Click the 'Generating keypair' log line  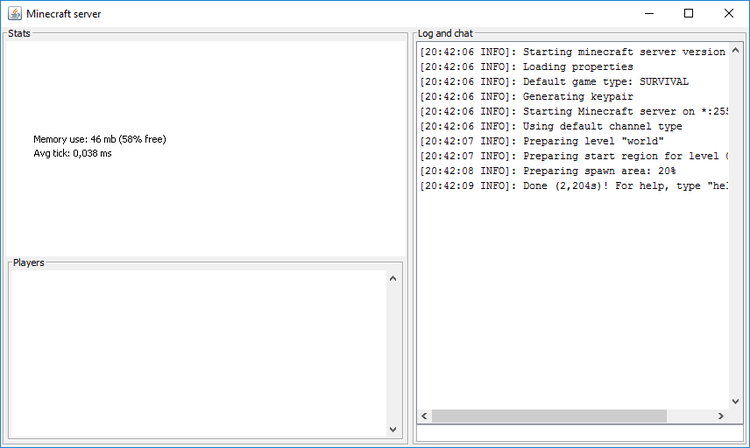526,97
